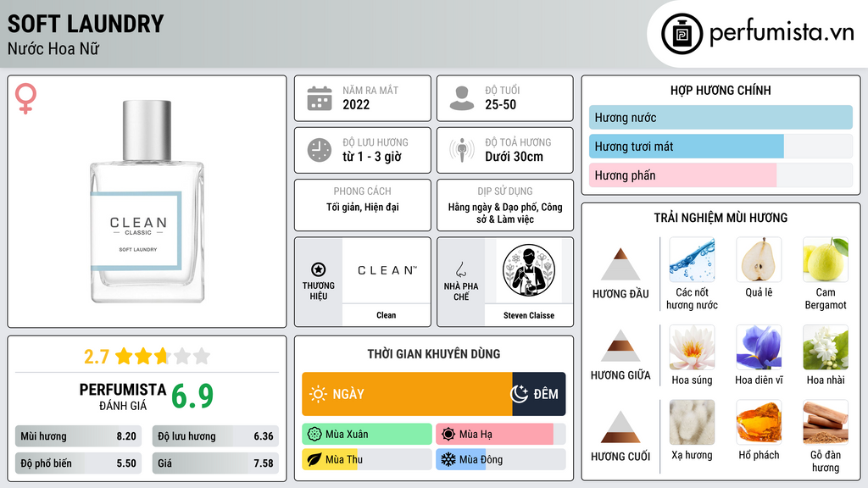The image size is (868, 488).
Task: Click the Clean brand name label
Action: [387, 315]
